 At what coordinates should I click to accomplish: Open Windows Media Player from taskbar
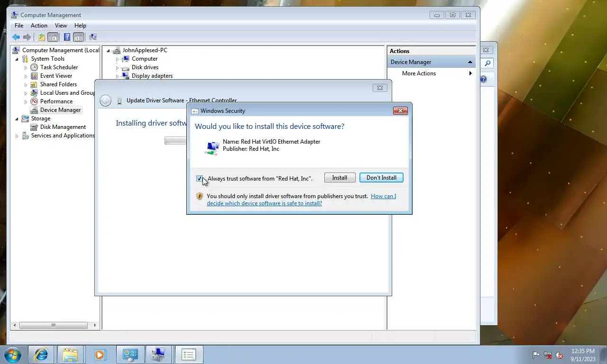click(100, 355)
